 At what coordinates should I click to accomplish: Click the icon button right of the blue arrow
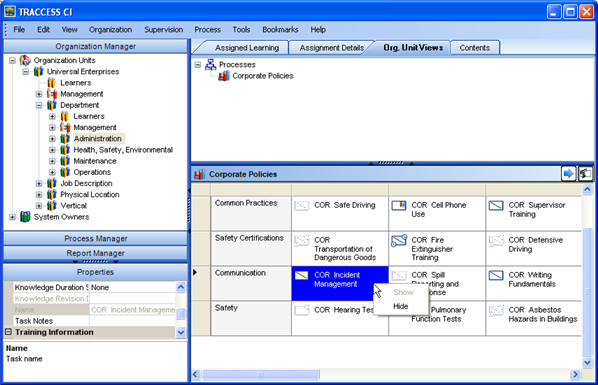coord(585,174)
